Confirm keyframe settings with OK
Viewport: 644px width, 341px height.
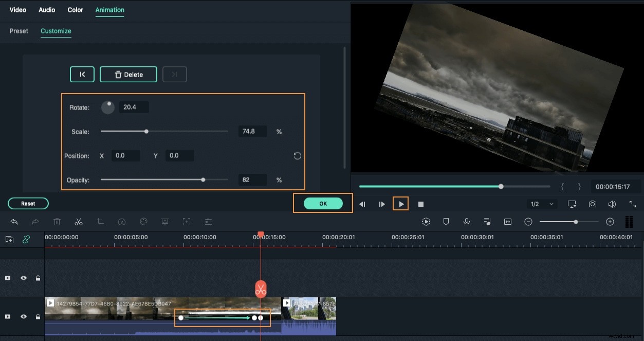tap(323, 203)
